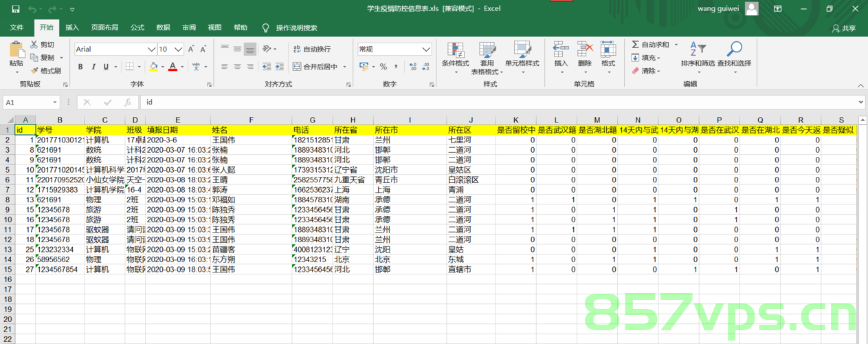Expand the formula bar
Viewport: 868px width, 344px height.
tap(861, 102)
